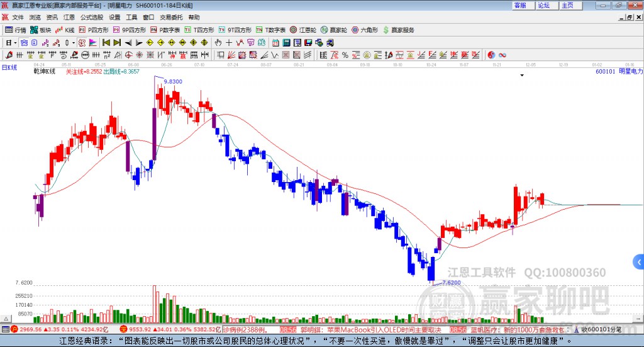Image resolution: width=644 pixels, height=347 pixels.
Task: Open 赢家服务 with dollar icon
Action: pyautogui.click(x=399, y=30)
